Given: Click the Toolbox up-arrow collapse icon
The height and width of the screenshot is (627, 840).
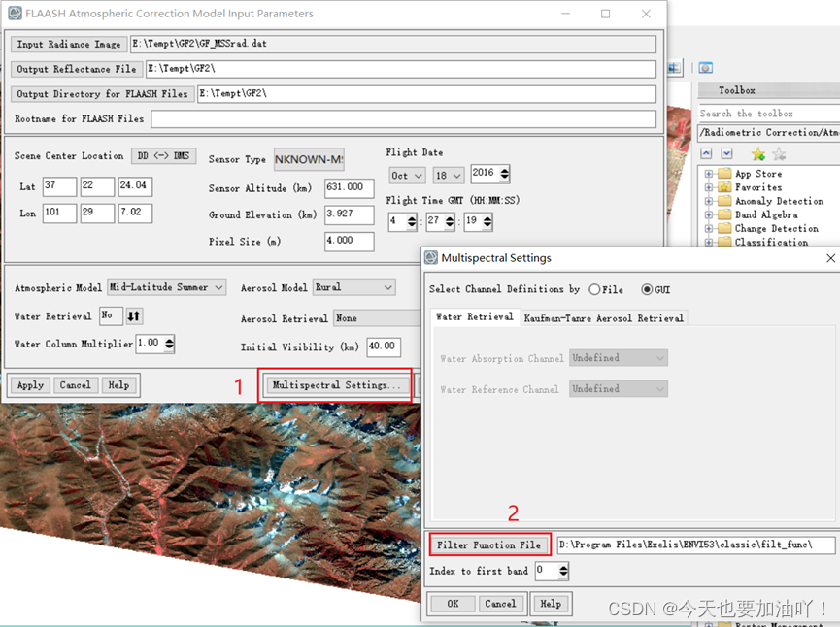Looking at the screenshot, I should pyautogui.click(x=707, y=154).
